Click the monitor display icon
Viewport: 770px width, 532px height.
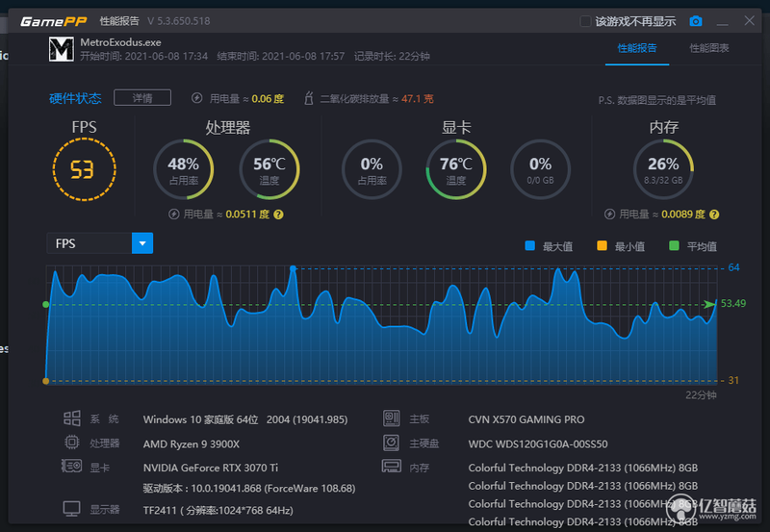click(71, 509)
